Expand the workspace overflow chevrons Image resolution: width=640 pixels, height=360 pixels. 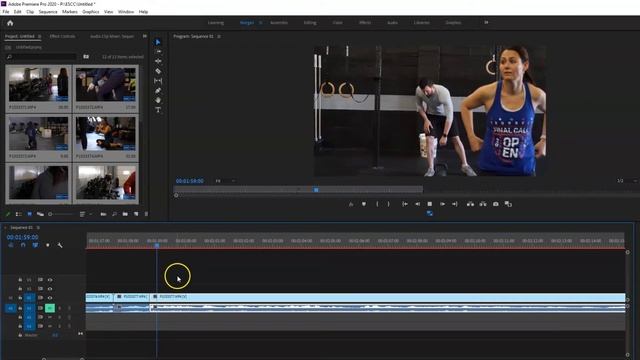(486, 22)
